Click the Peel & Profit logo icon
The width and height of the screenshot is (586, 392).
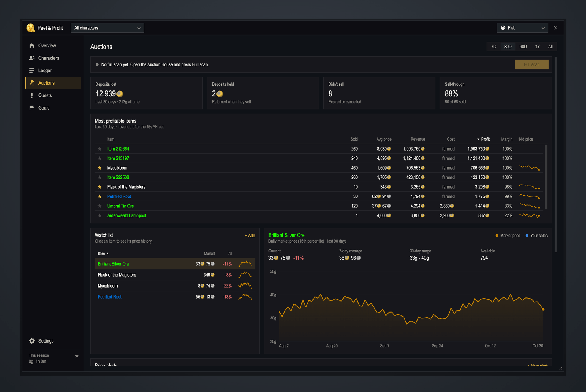click(x=31, y=28)
